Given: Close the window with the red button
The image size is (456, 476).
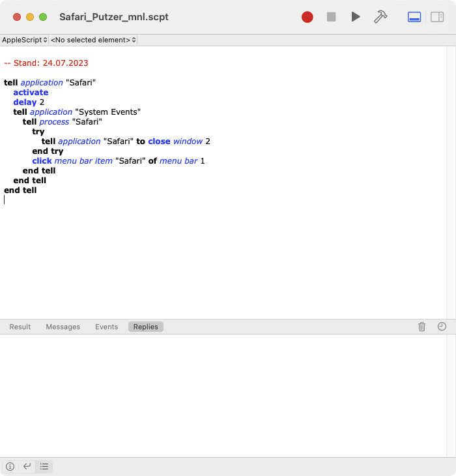Looking at the screenshot, I should [17, 17].
